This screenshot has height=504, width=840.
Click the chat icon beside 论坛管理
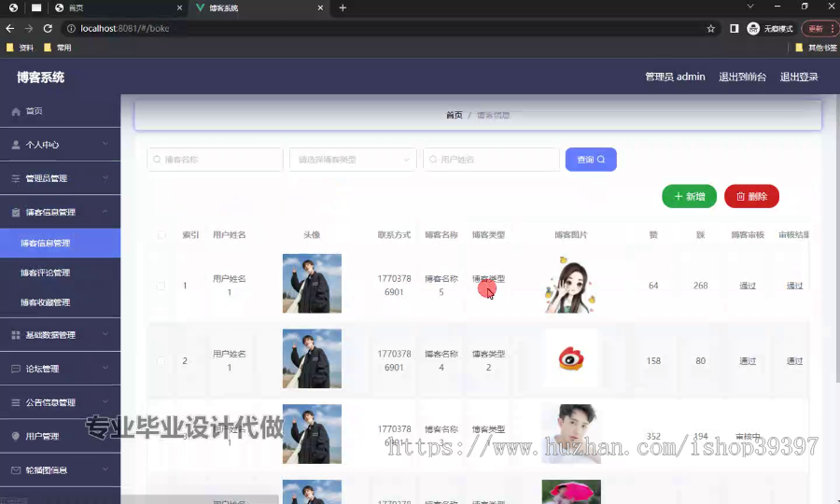(16, 369)
